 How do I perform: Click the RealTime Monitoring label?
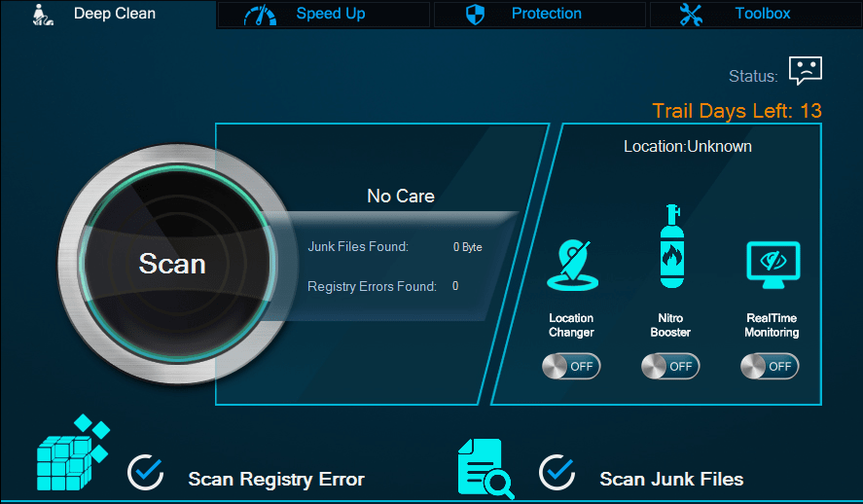772,325
